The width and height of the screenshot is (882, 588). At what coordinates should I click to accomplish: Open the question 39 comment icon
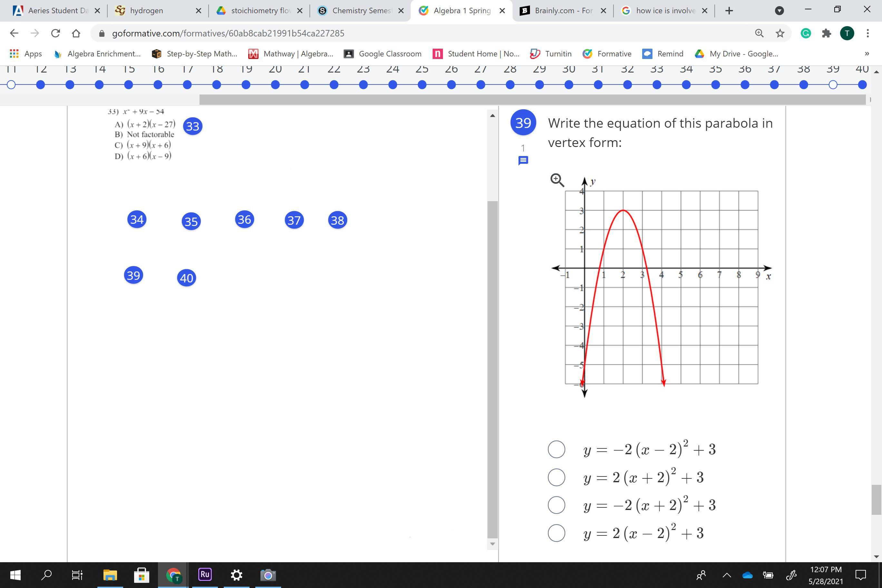pyautogui.click(x=523, y=161)
